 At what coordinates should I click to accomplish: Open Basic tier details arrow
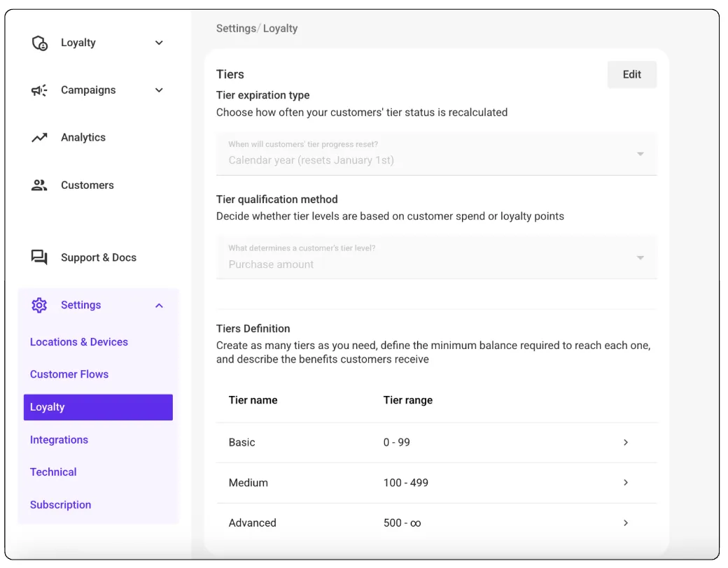coord(625,442)
